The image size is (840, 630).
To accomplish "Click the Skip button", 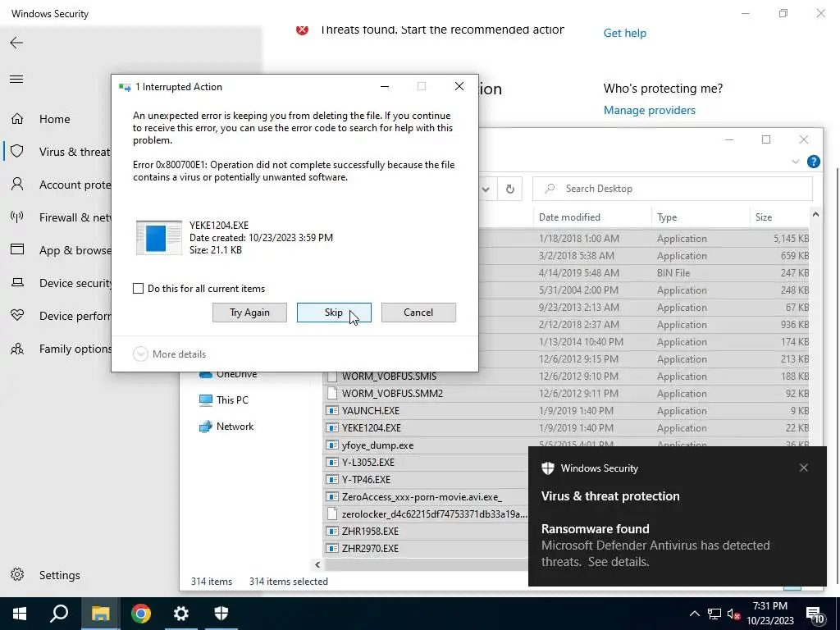I will pos(334,313).
